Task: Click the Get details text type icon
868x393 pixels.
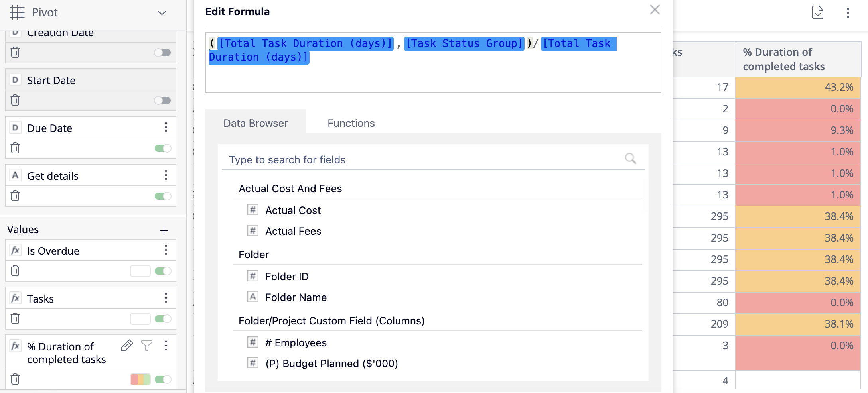Action: coord(15,175)
